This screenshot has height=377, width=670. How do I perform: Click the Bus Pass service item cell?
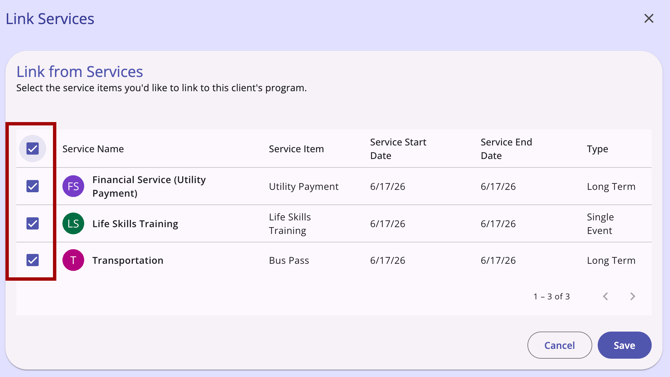(289, 260)
